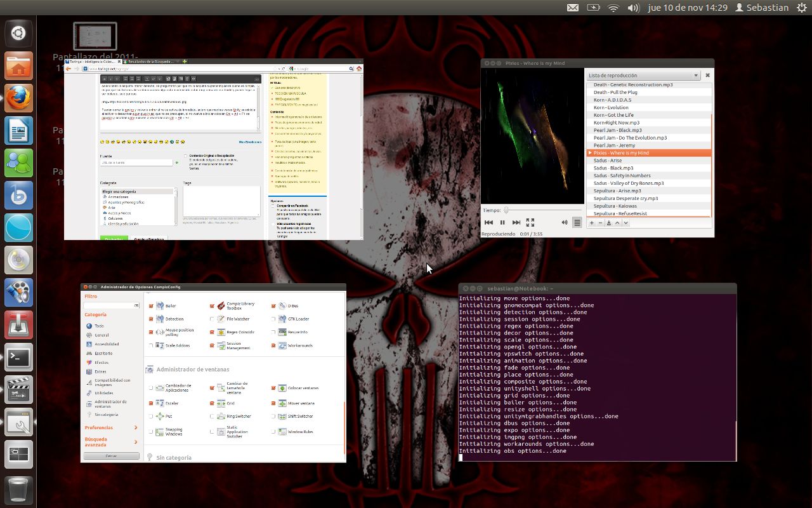This screenshot has height=508, width=812.
Task: Open the Pantallazo desktop screenshot thumbnail
Action: point(95,36)
